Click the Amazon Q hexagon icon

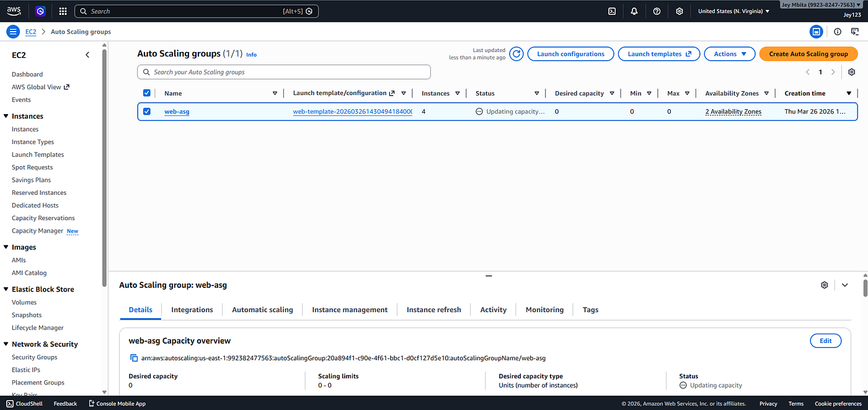point(40,11)
